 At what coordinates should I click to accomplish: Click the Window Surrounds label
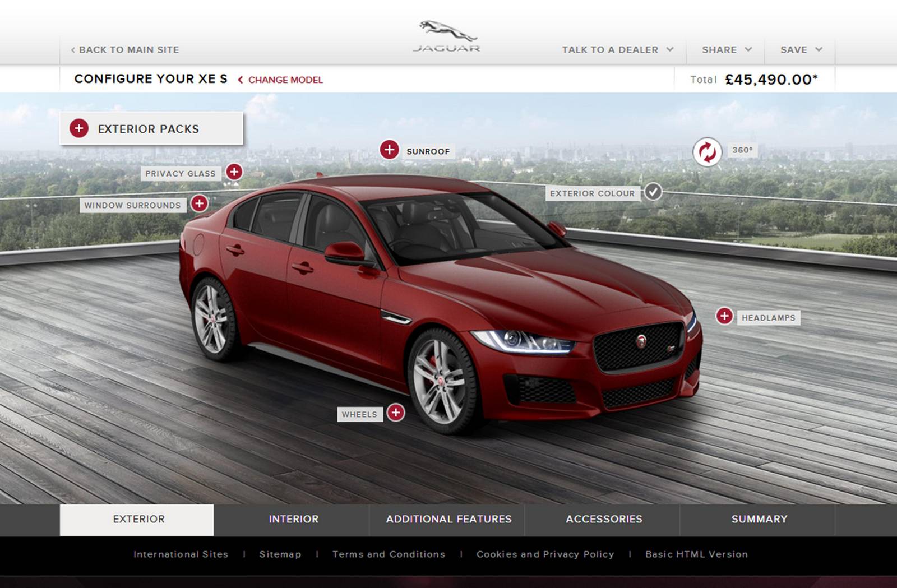pyautogui.click(x=133, y=205)
